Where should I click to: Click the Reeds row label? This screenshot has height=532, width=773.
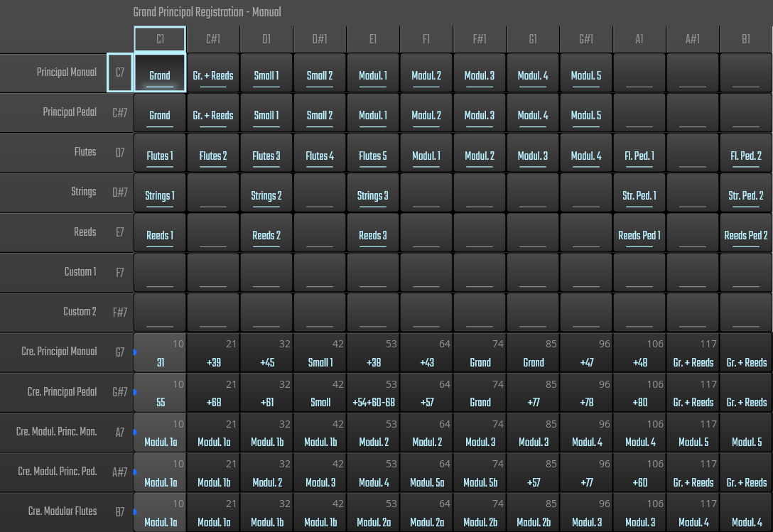pyautogui.click(x=85, y=232)
